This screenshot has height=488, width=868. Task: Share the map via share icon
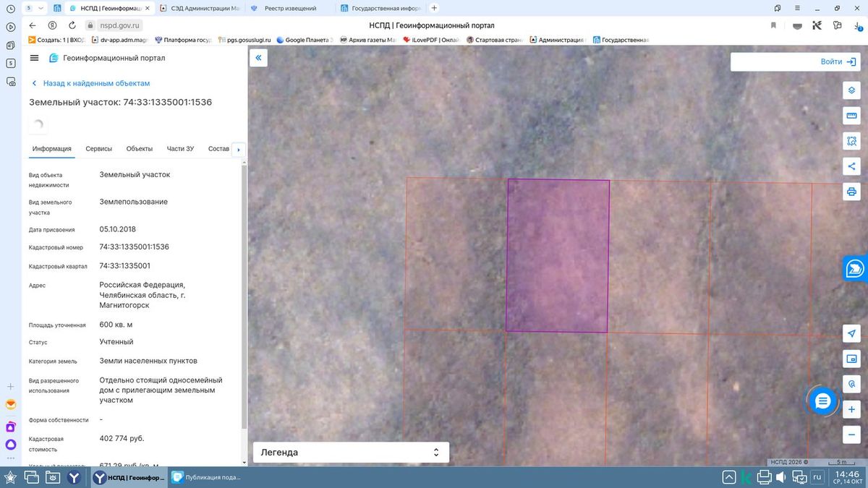(851, 166)
